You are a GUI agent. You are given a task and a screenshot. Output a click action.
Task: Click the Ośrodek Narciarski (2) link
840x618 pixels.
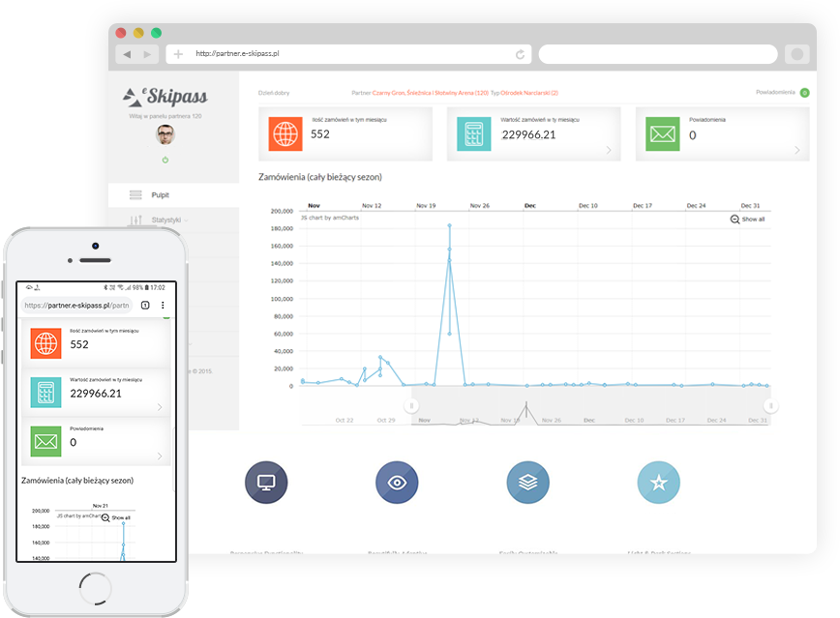click(529, 93)
